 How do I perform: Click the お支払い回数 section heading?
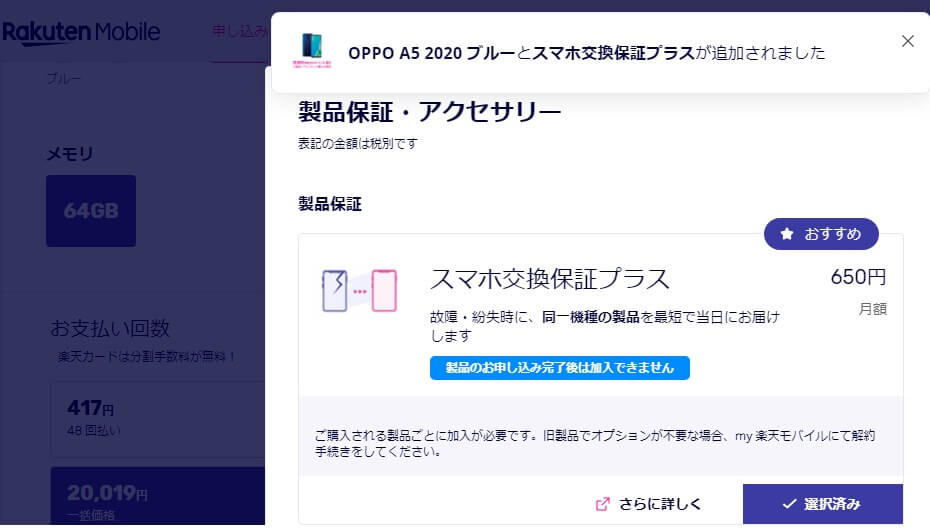(x=110, y=328)
